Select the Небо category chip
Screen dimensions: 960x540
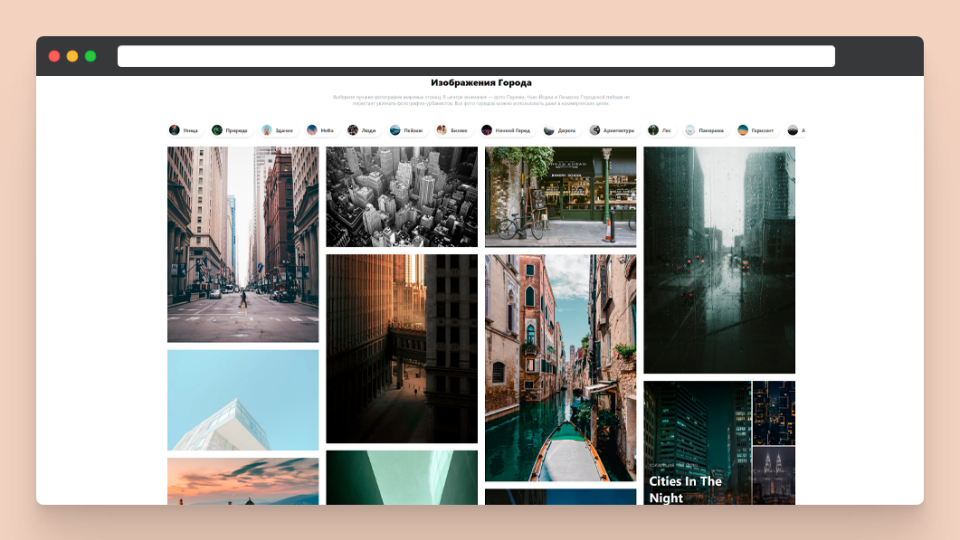point(320,130)
